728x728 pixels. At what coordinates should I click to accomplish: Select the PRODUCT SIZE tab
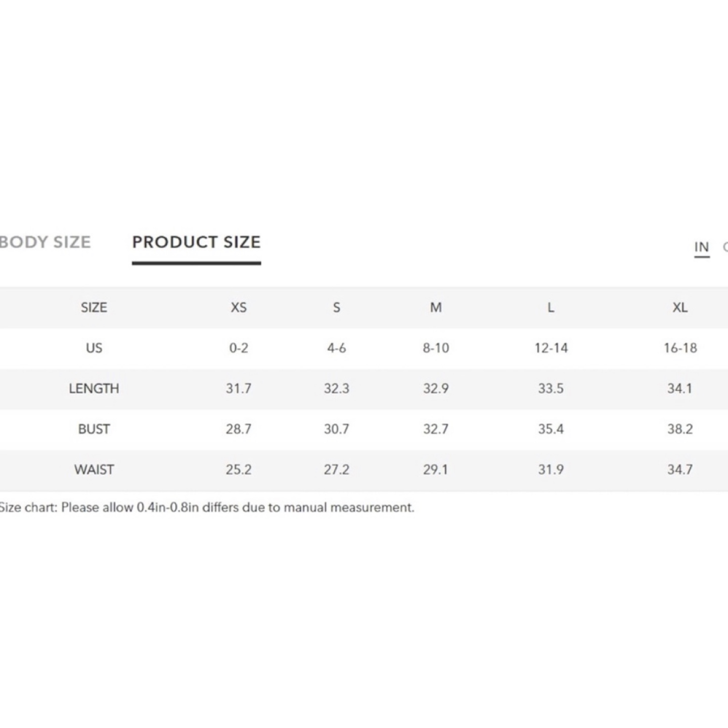(x=196, y=242)
